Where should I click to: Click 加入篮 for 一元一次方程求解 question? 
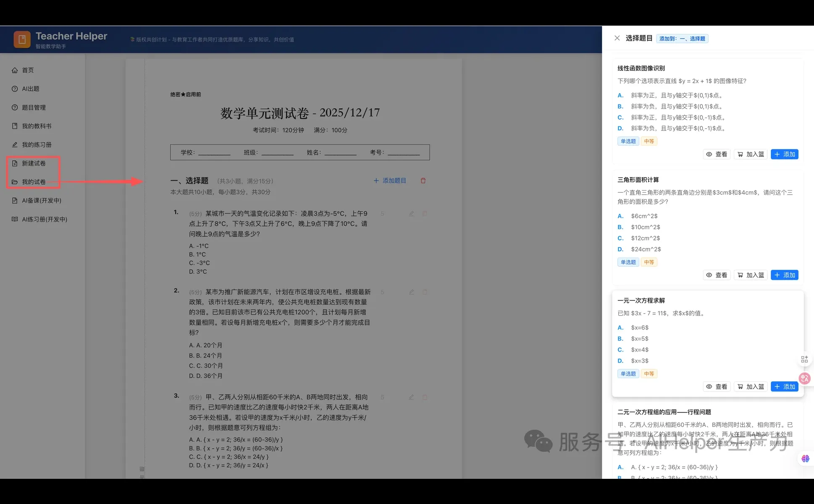pos(751,386)
